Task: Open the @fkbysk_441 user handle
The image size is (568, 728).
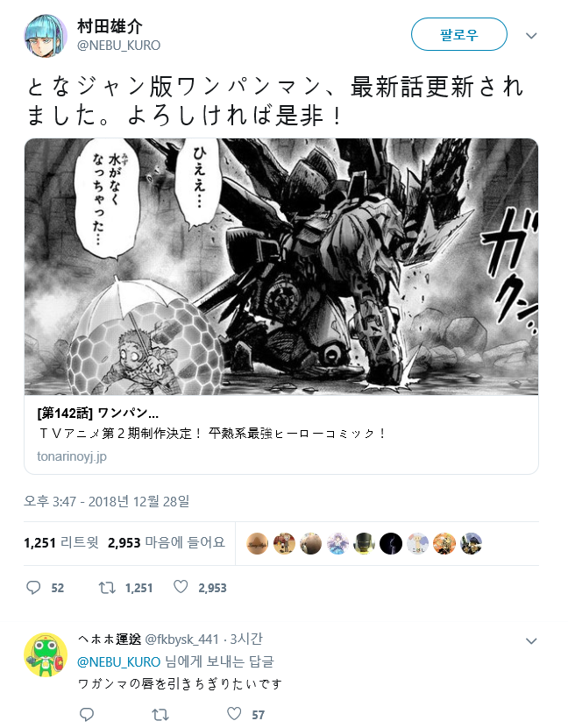Action: tap(181, 640)
